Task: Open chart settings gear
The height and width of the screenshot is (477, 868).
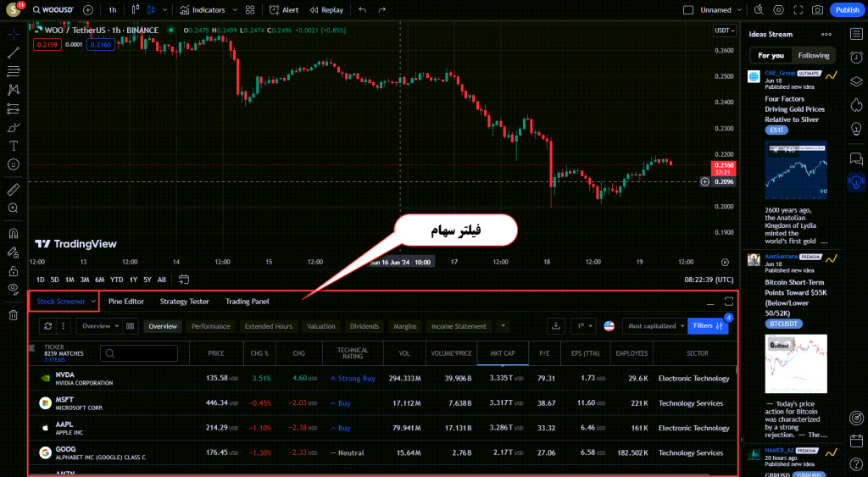Action: click(x=778, y=10)
